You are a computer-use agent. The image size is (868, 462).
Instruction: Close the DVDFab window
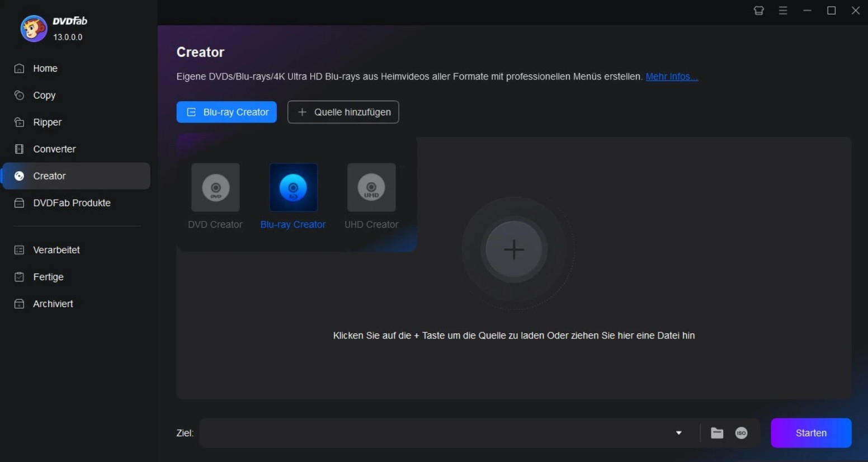coord(856,11)
